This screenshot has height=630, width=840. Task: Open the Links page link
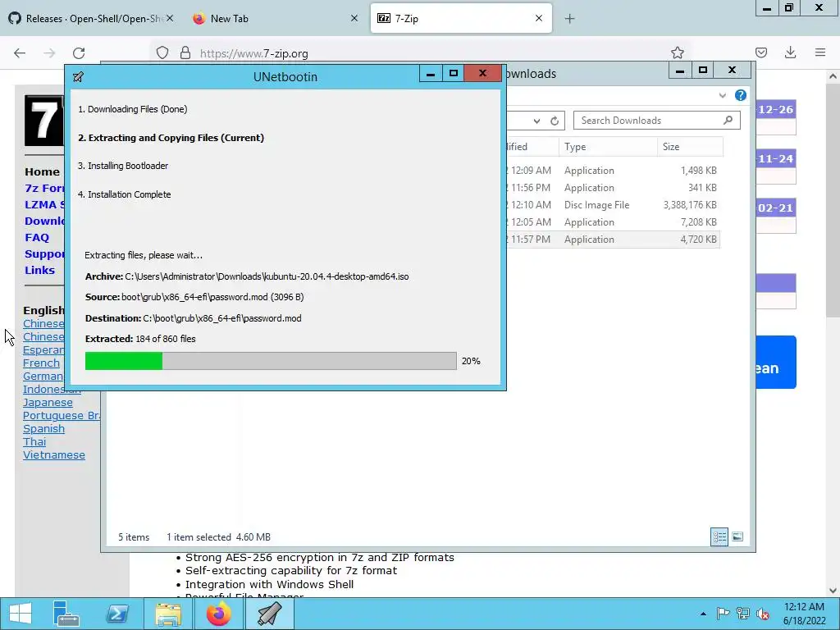(39, 270)
